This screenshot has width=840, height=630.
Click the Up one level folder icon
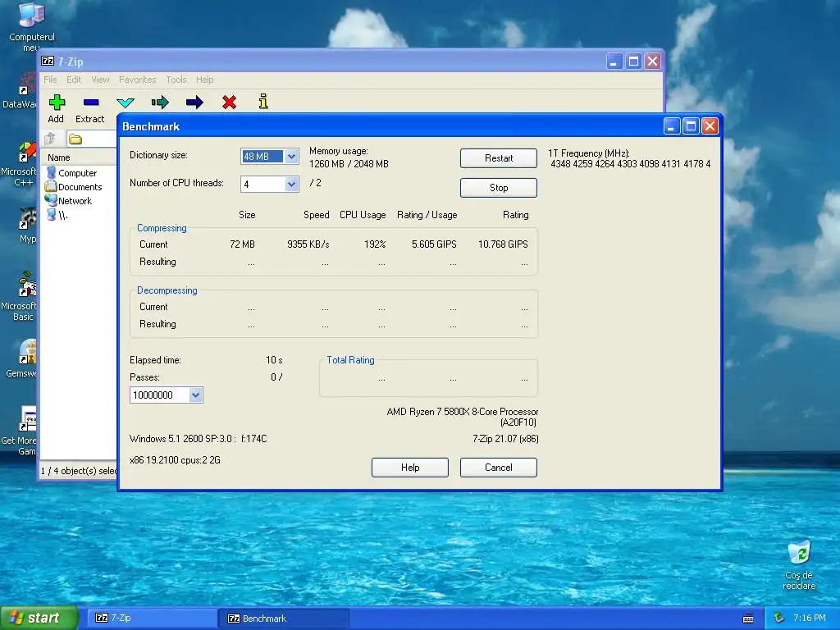pos(50,139)
